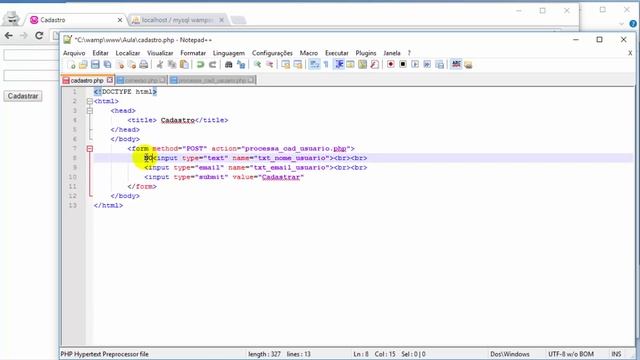The height and width of the screenshot is (360, 640).
Task: Click the Close All toolbar icon
Action: click(x=132, y=64)
